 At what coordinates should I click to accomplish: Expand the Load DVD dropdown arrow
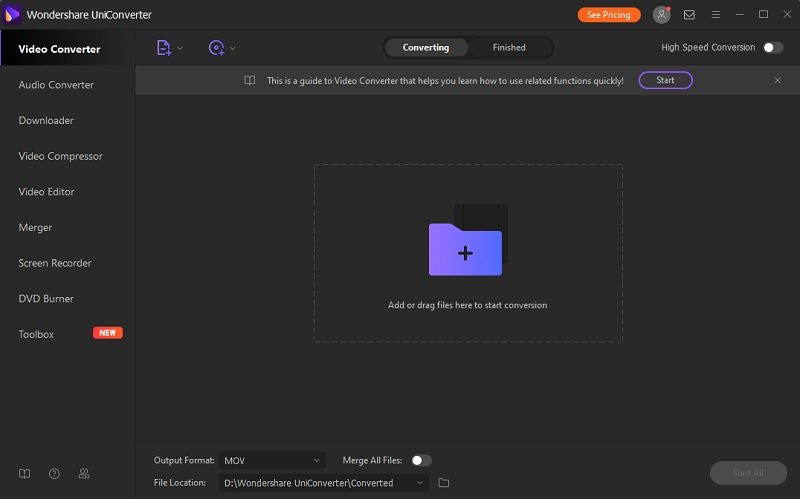coord(233,48)
